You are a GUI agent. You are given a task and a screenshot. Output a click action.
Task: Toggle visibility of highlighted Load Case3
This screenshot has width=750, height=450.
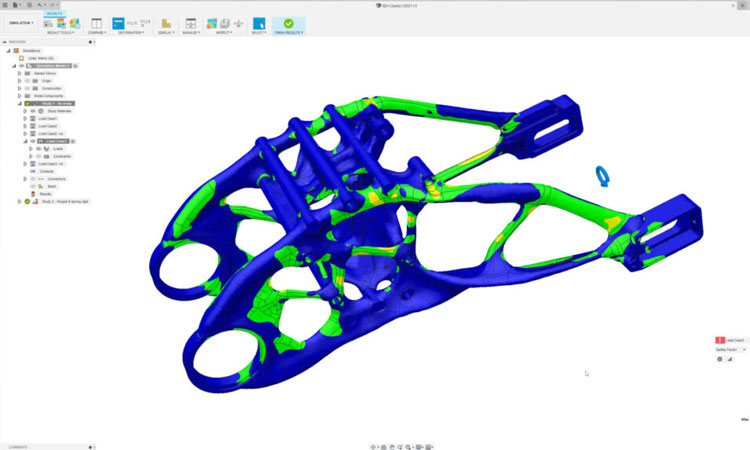click(x=33, y=141)
